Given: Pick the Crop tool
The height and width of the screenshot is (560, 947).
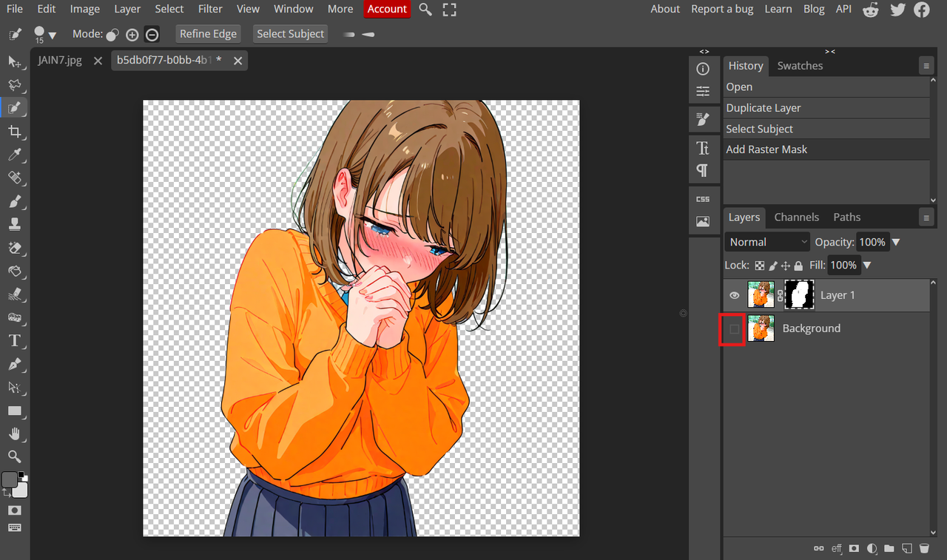Looking at the screenshot, I should click(x=14, y=132).
